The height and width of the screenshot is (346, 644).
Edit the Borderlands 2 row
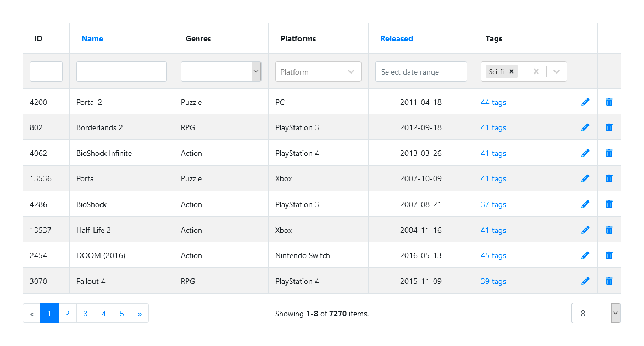(585, 127)
